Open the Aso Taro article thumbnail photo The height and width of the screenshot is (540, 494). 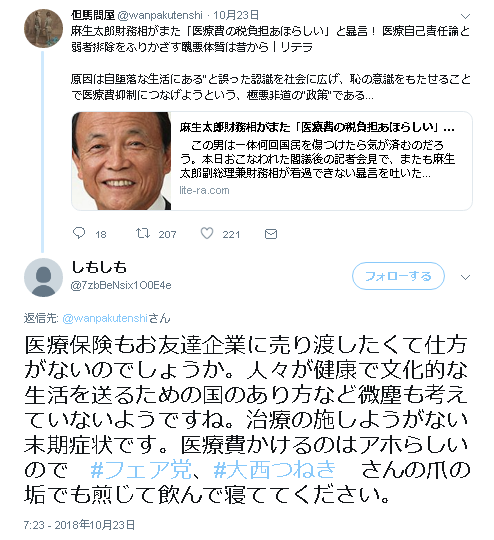[121, 161]
